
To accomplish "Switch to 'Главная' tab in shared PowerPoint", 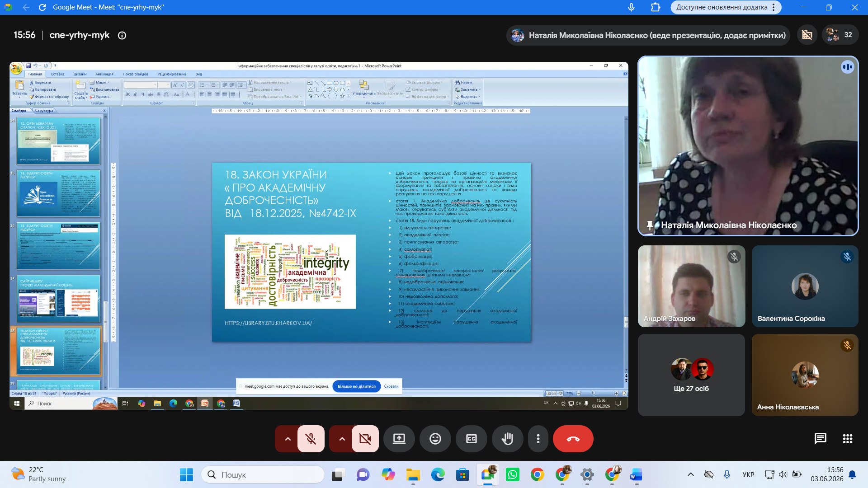I will click(35, 74).
